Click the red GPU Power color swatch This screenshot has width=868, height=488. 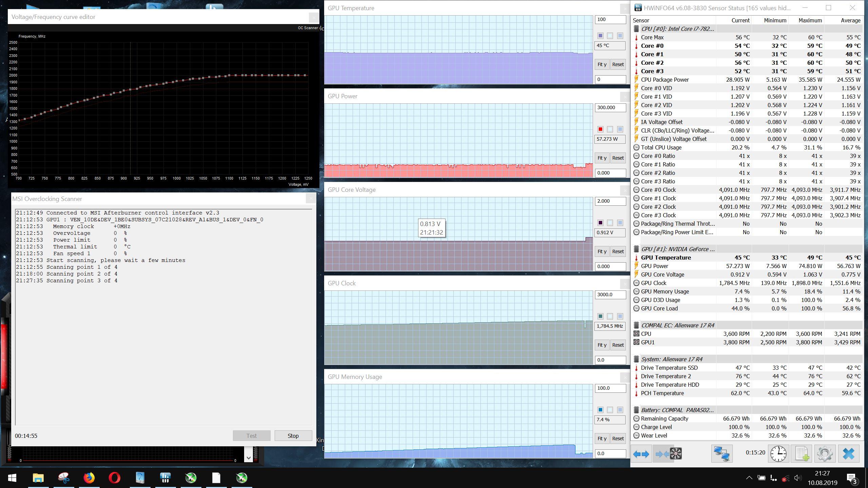click(600, 129)
